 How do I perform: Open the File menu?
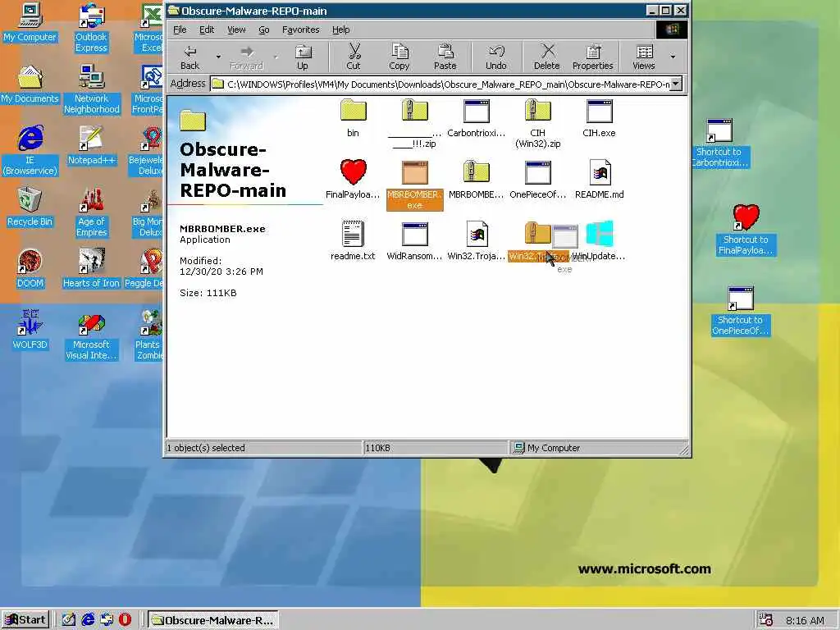click(180, 30)
